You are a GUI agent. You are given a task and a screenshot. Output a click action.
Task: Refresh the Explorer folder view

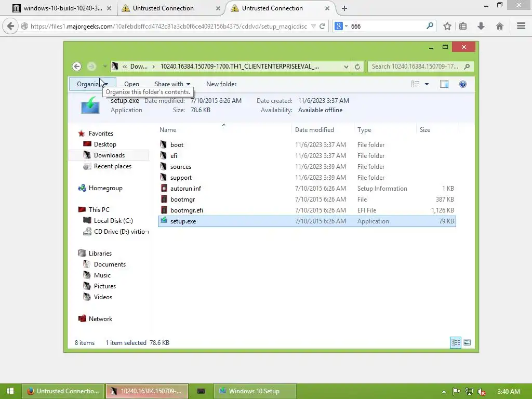[357, 66]
